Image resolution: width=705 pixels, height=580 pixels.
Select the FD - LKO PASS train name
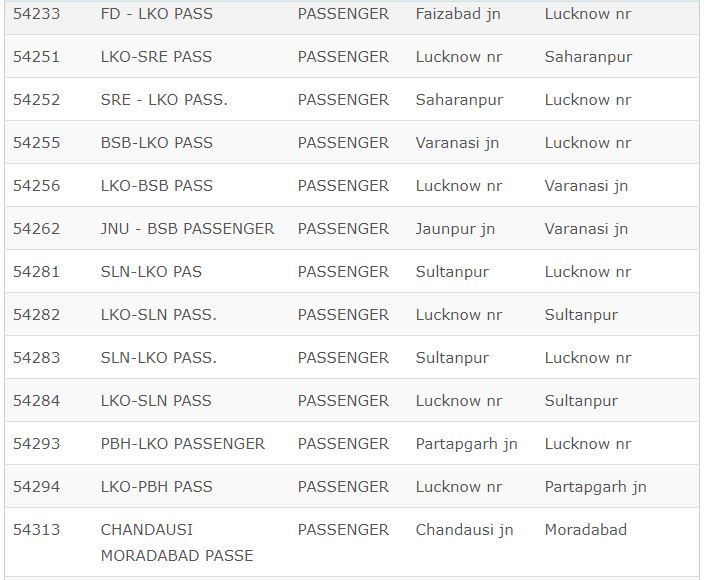pyautogui.click(x=156, y=14)
